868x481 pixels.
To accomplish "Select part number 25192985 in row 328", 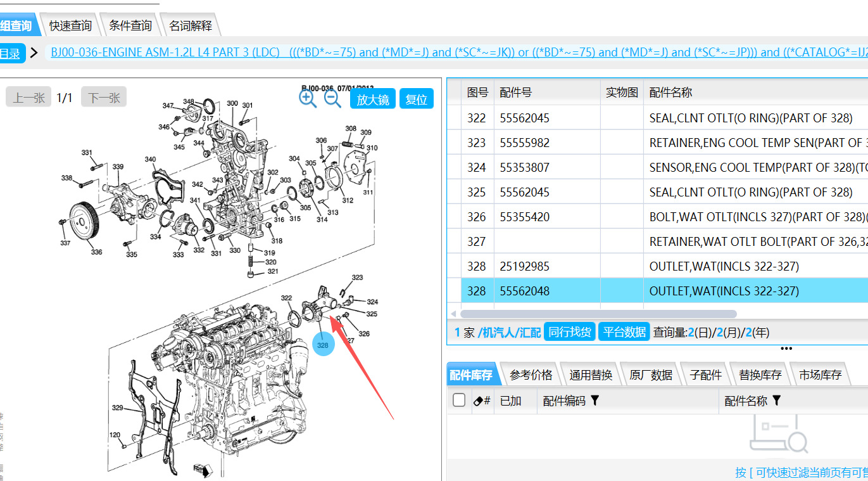I will [x=525, y=266].
